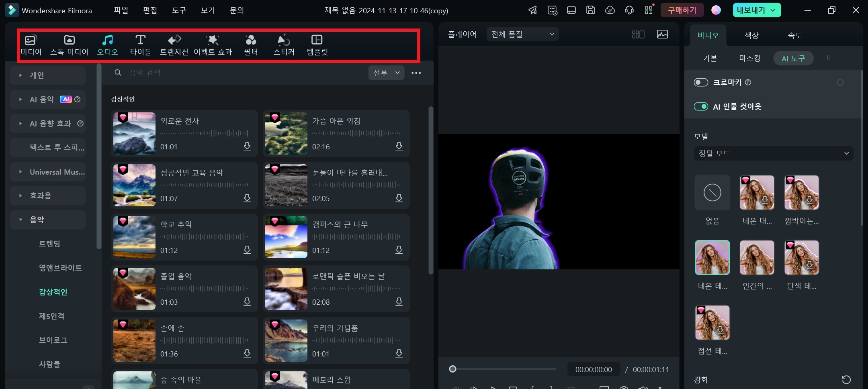Viewport: 868px width, 389px height.
Task: Select the 트렌딩 music subcategory
Action: coord(49,244)
